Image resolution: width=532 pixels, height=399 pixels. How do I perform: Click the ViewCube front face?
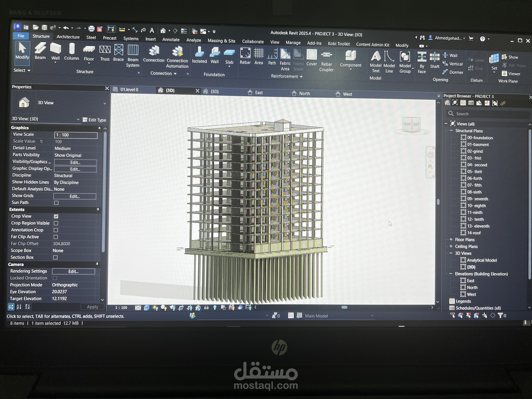point(407,124)
